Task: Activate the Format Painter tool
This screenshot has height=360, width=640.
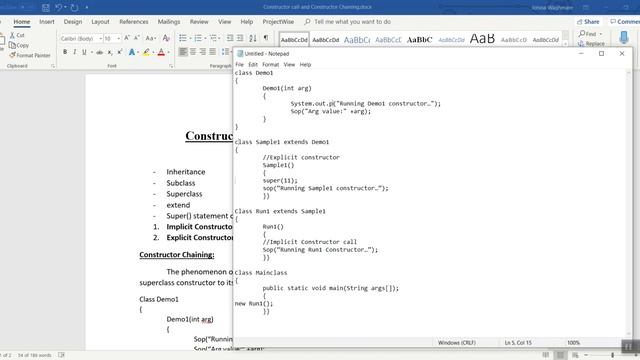Action: [30, 55]
